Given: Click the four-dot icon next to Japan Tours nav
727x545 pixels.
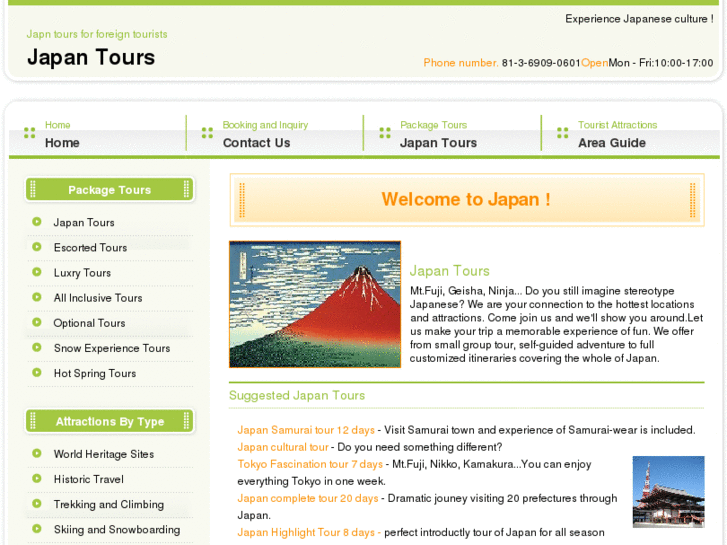Looking at the screenshot, I should pos(385,133).
